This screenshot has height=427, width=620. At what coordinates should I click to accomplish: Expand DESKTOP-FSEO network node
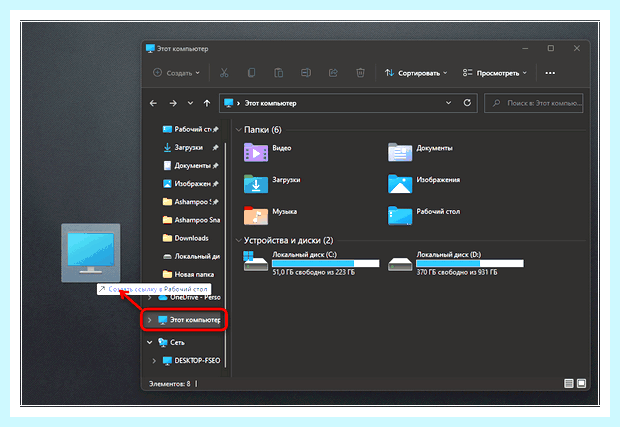pyautogui.click(x=154, y=361)
